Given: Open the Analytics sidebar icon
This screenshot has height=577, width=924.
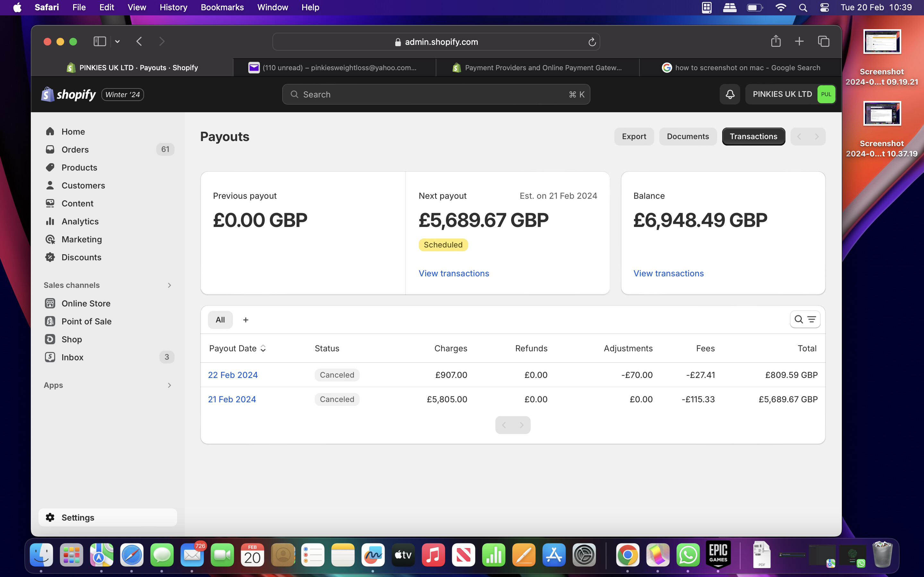Looking at the screenshot, I should click(50, 221).
